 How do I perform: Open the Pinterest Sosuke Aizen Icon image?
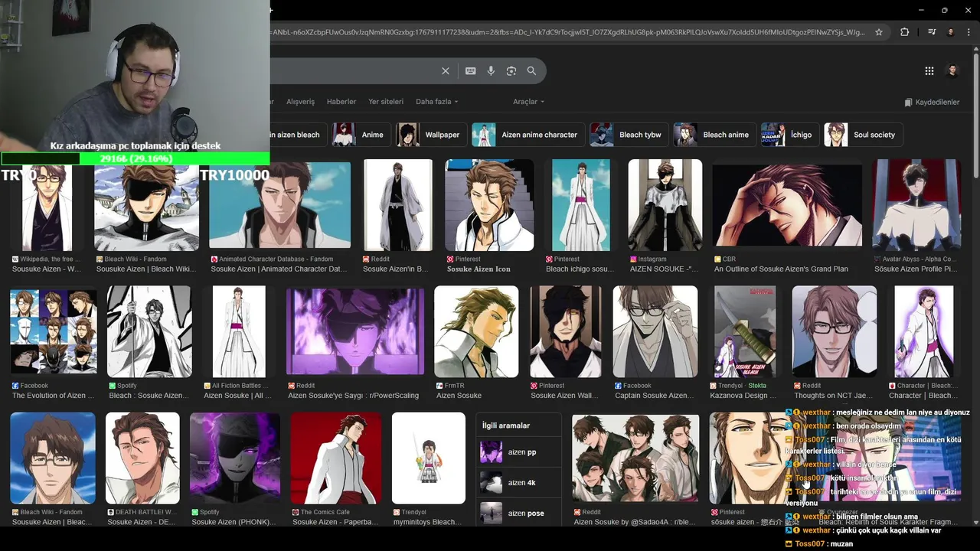coord(489,205)
